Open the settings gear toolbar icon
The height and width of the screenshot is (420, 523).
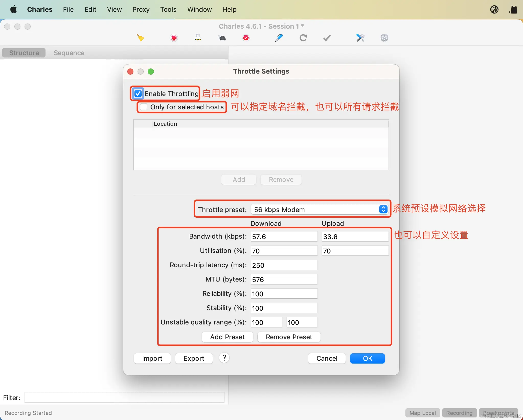coord(384,38)
